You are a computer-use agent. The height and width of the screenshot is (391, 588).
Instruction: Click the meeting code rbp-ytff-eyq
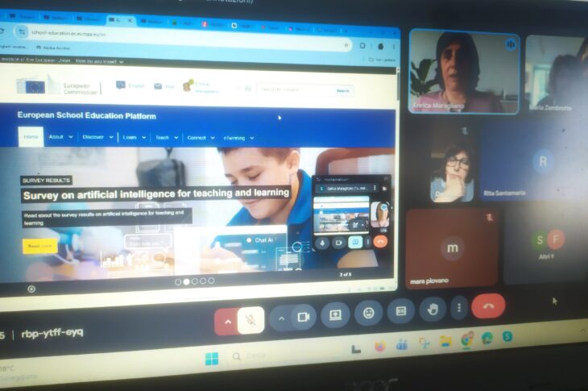click(52, 333)
